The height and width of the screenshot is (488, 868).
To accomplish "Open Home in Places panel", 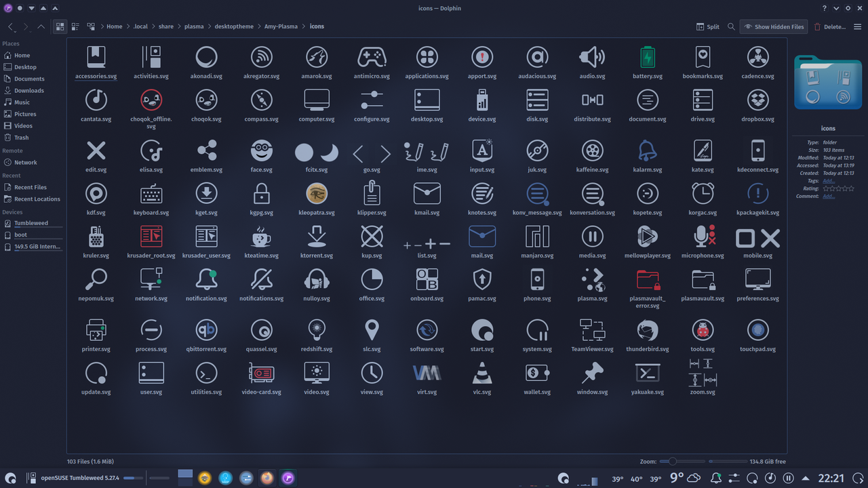I will point(33,56).
